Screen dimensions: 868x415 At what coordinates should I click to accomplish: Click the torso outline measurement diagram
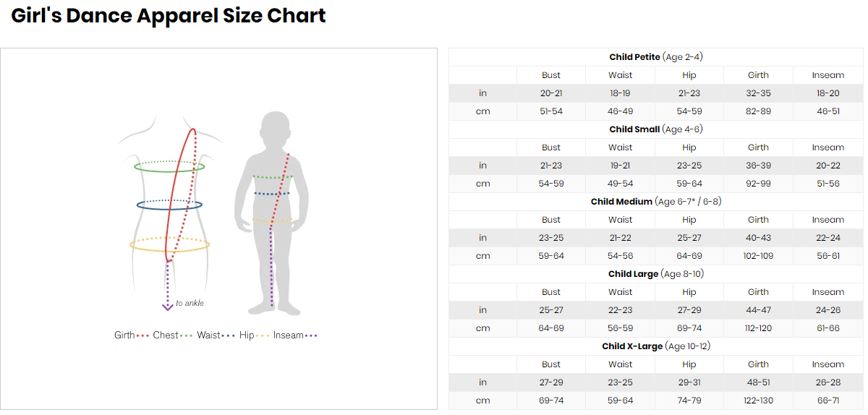tap(170, 205)
